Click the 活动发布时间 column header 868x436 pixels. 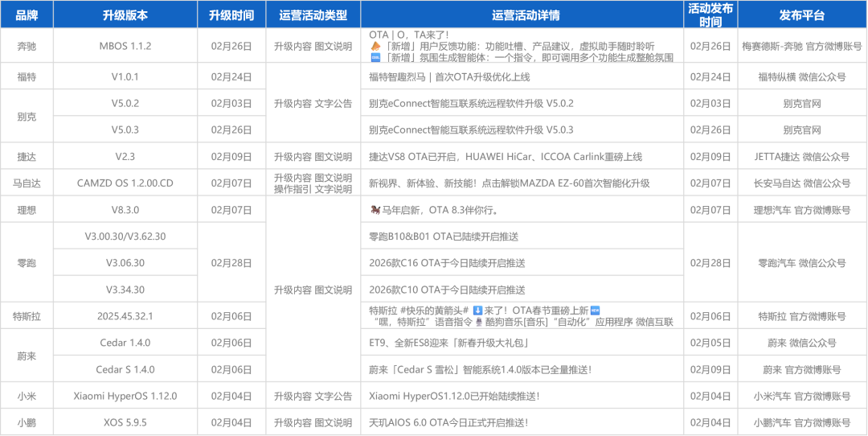(x=710, y=15)
